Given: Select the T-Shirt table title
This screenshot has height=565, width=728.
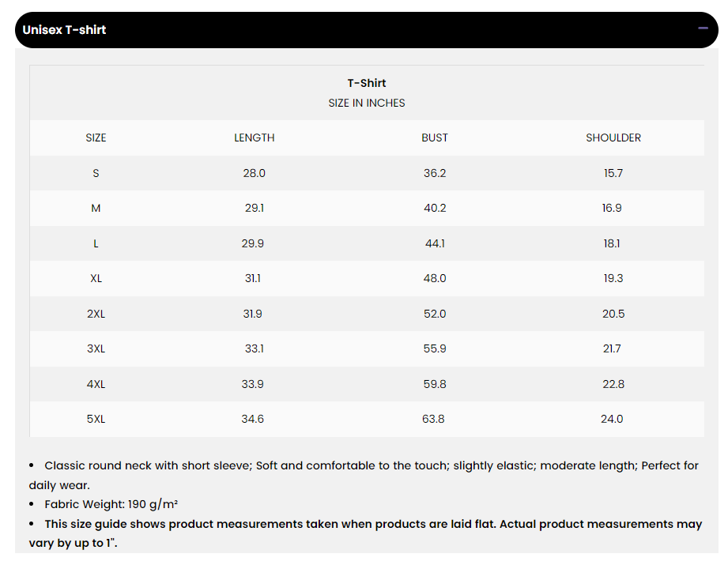Looking at the screenshot, I should (367, 83).
